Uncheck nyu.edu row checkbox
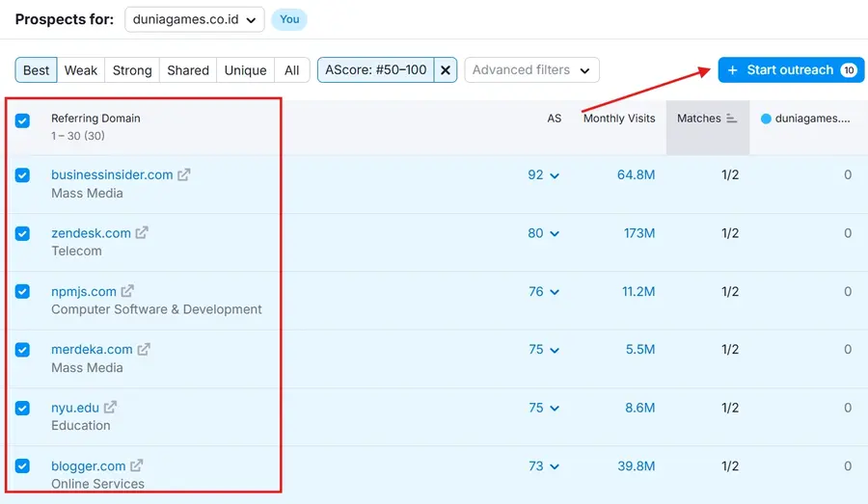Viewport: 868px width, 504px height. [x=22, y=409]
